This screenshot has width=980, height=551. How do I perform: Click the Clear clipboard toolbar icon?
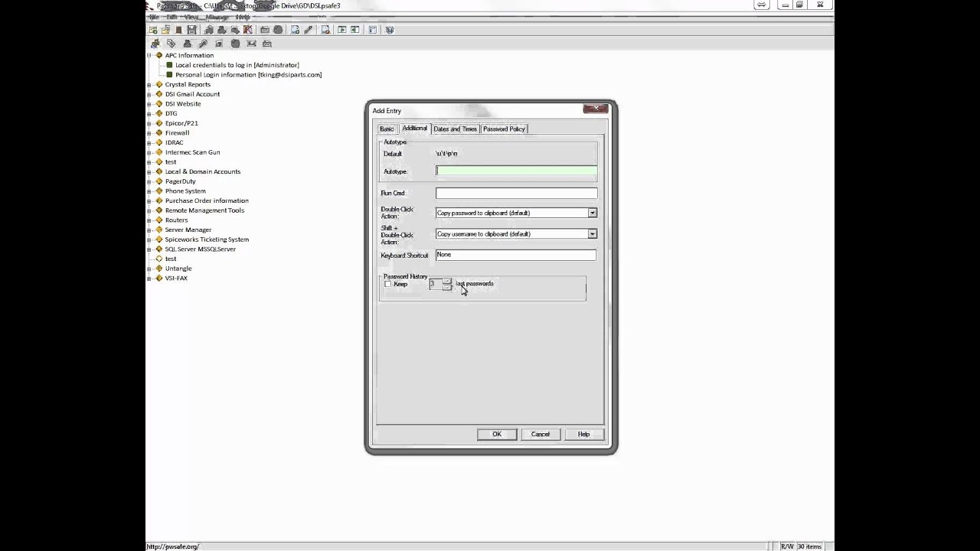pos(248,30)
